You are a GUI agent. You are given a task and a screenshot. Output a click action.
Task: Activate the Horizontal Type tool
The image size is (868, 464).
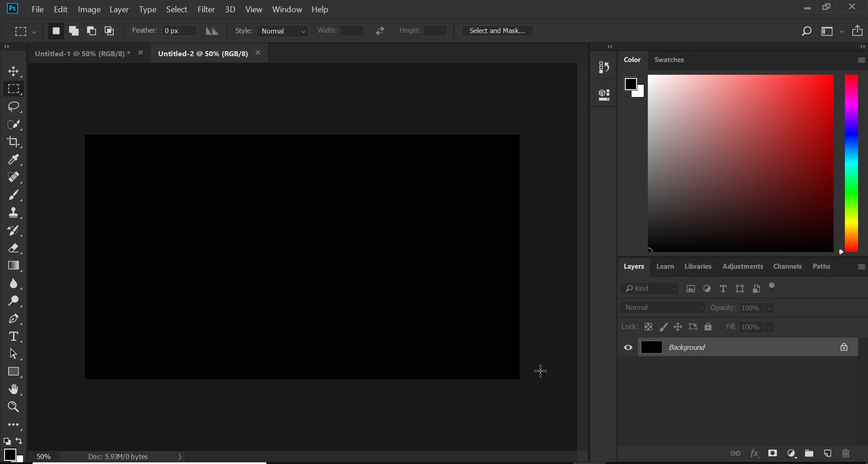tap(14, 337)
